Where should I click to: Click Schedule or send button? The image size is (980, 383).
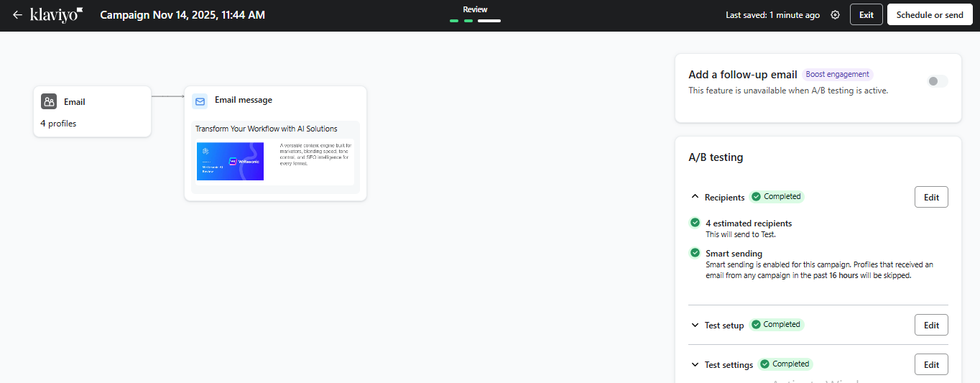point(930,15)
